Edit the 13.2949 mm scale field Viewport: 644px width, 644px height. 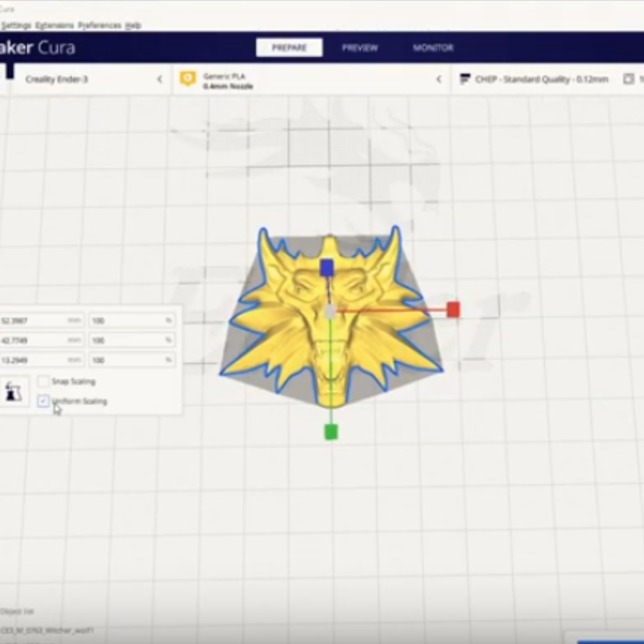42,360
